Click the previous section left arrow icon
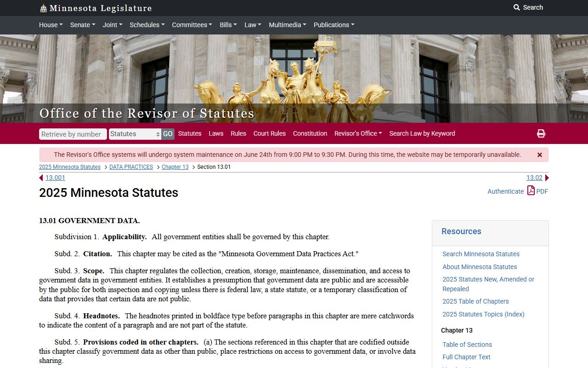588x368 pixels. [41, 178]
